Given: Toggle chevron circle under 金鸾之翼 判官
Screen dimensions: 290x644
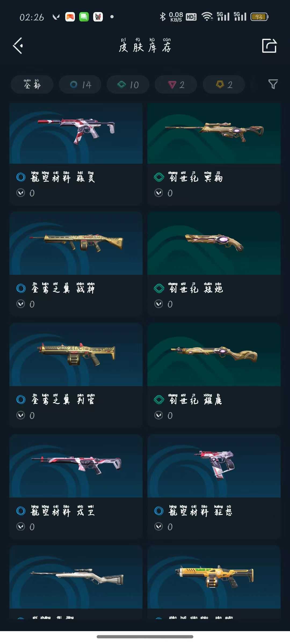Looking at the screenshot, I should 21,415.
